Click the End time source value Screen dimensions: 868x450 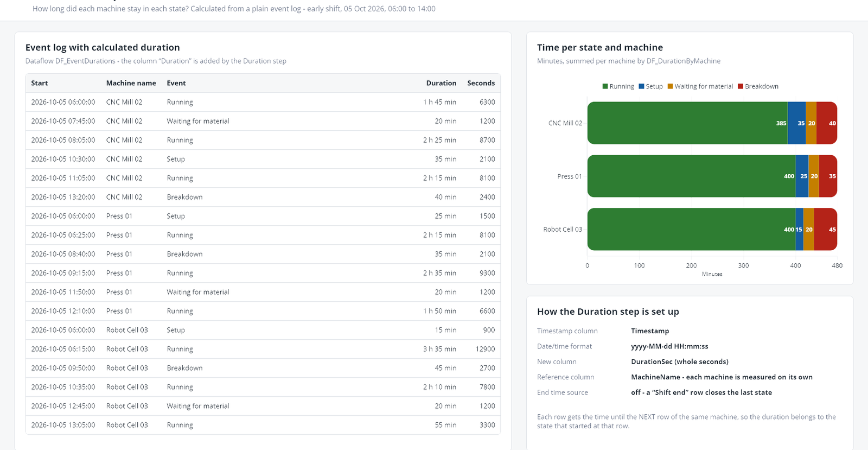click(x=701, y=392)
